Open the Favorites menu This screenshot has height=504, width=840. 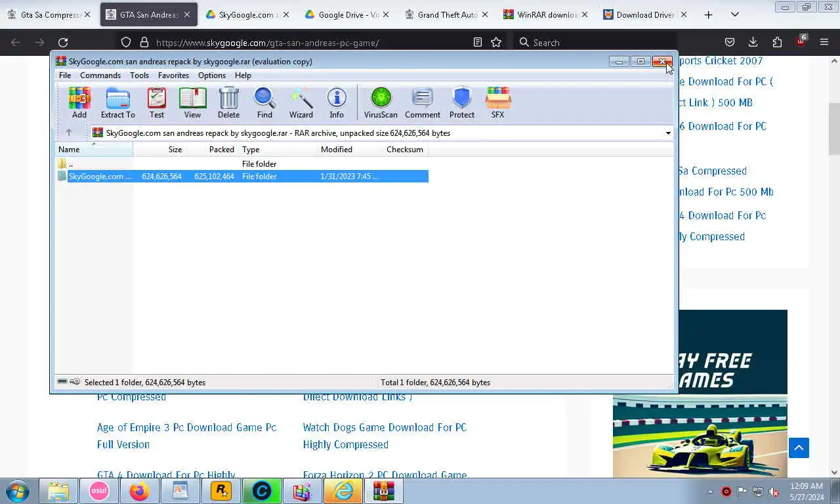pos(173,75)
